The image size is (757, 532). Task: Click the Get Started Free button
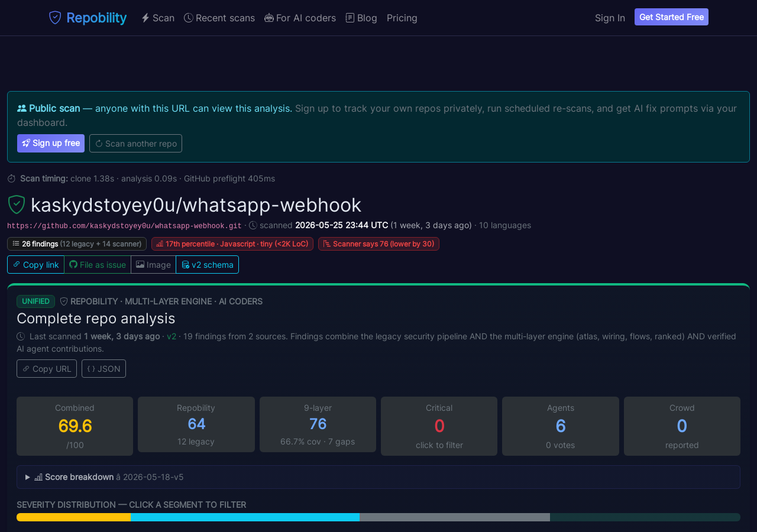click(671, 17)
